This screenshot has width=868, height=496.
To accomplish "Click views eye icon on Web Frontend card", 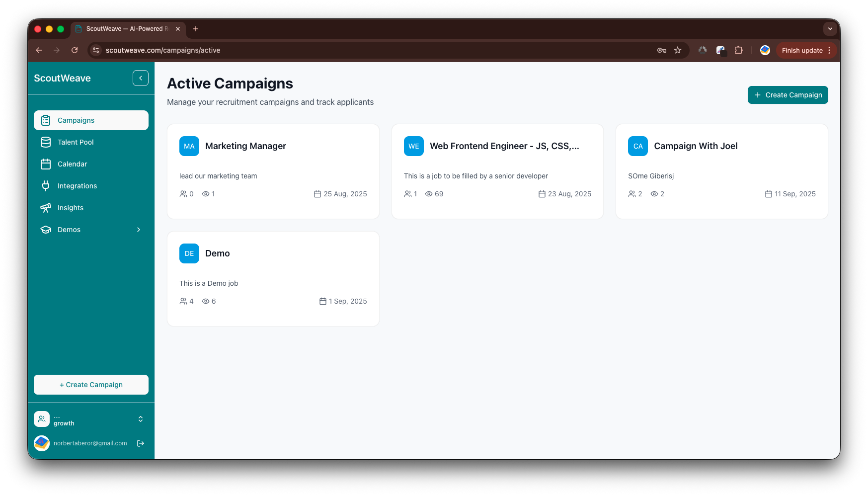I will pos(429,194).
